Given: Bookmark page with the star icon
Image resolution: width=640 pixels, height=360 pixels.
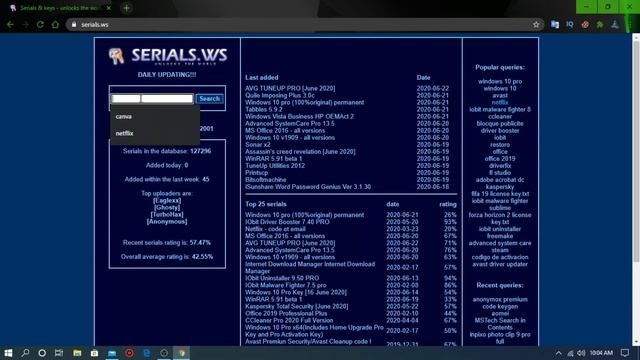Looking at the screenshot, I should 536,25.
